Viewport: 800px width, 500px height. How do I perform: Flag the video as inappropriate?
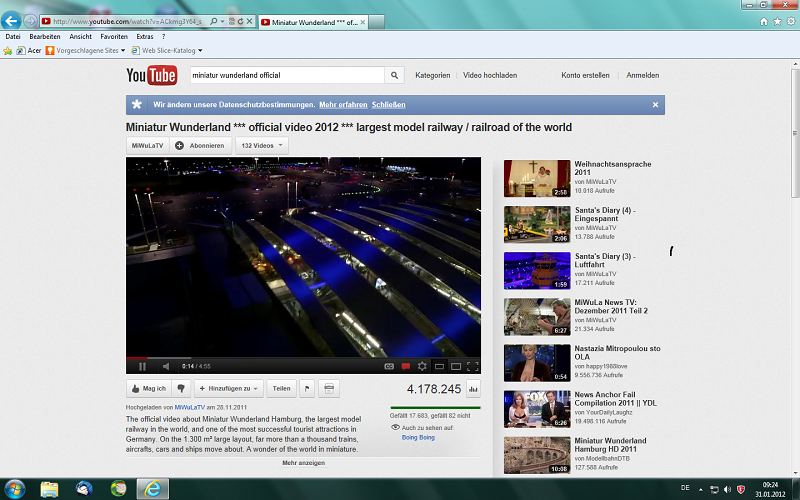[x=307, y=388]
